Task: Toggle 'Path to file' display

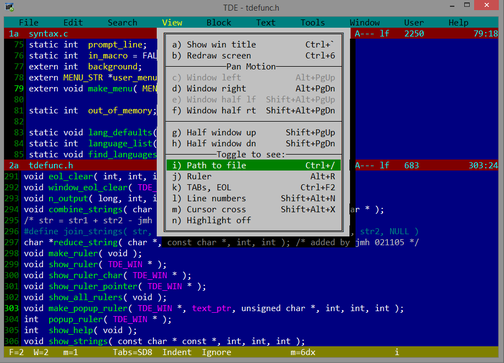Action: pos(253,165)
